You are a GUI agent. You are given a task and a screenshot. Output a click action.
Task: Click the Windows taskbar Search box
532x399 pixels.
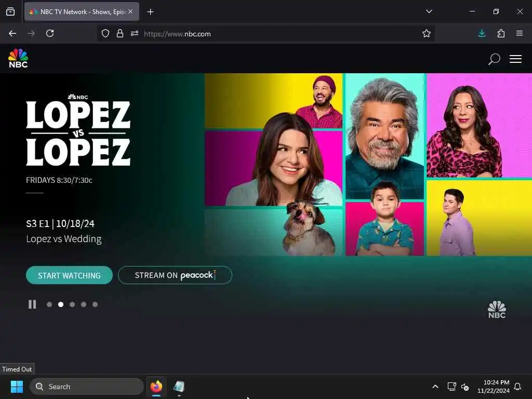87,387
